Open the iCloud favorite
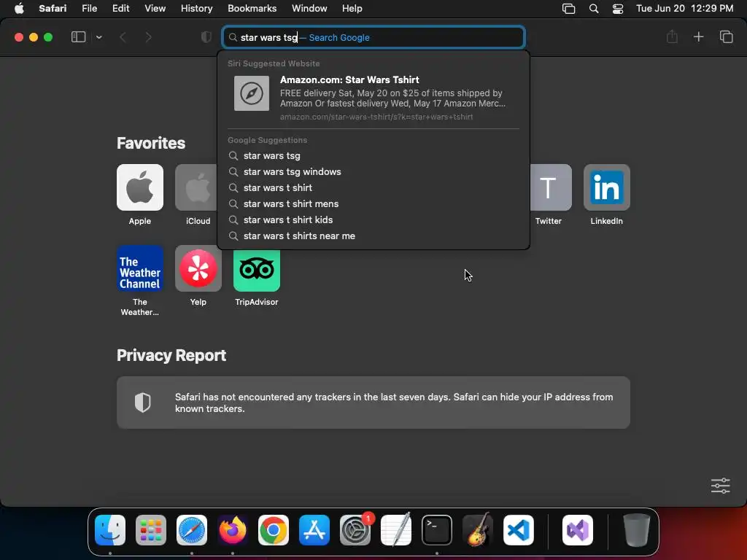The height and width of the screenshot is (560, 747). (196, 187)
